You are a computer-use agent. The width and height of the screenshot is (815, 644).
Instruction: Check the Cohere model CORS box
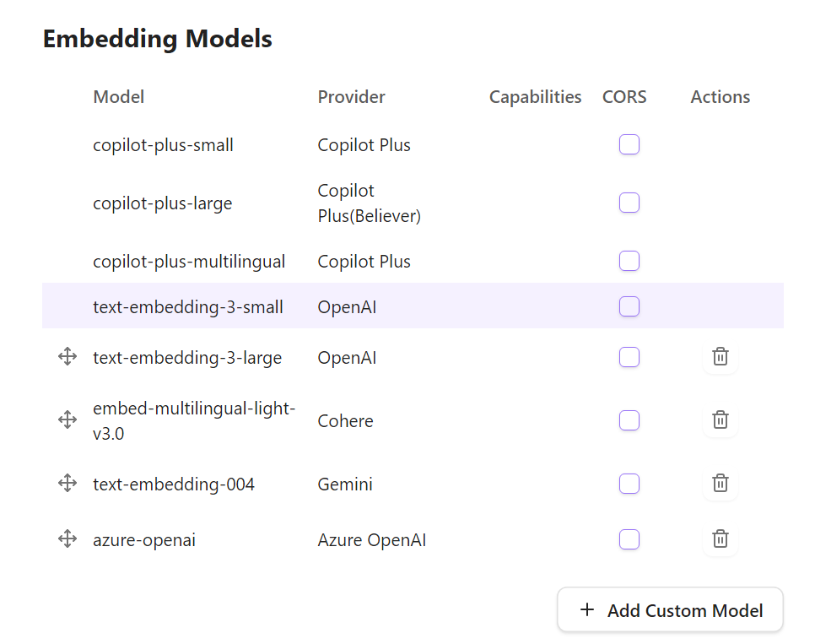629,419
